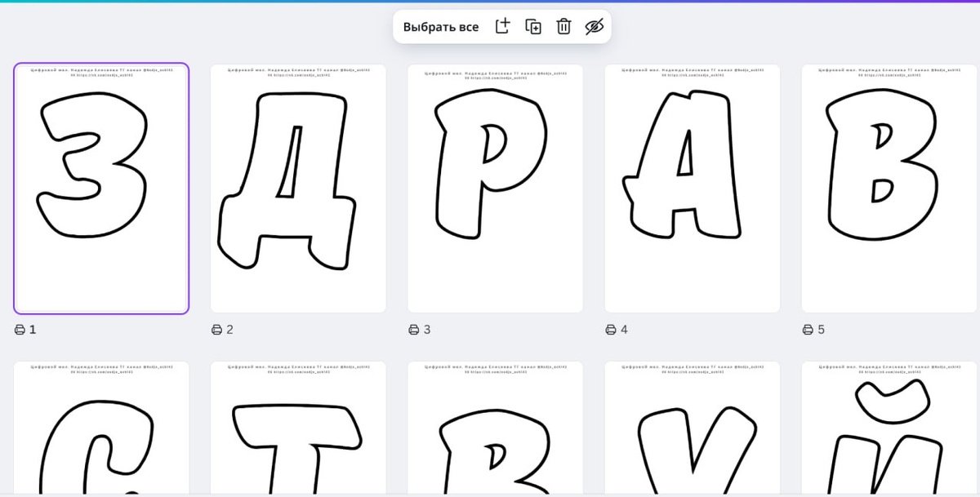Select the second-row thumbnail with letter С
Screen dimensions: 980x497
(x=101, y=428)
